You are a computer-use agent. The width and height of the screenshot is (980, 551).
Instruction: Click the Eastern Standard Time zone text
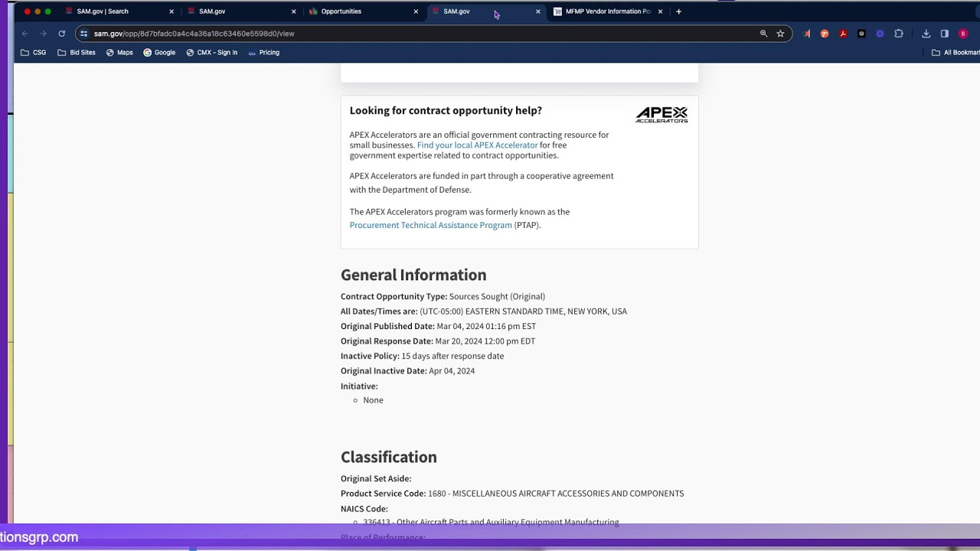523,311
